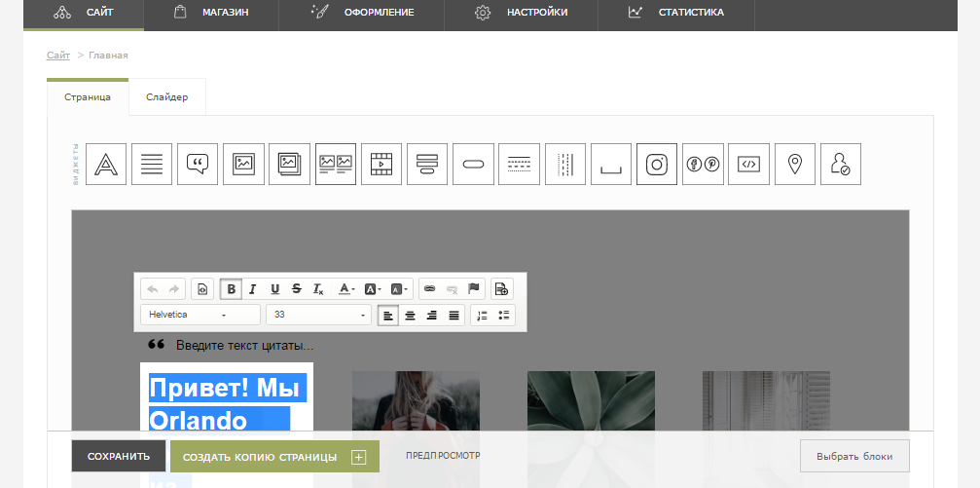Image resolution: width=980 pixels, height=488 pixels.
Task: Click the redo arrow in editor toolbar
Action: [x=174, y=289]
